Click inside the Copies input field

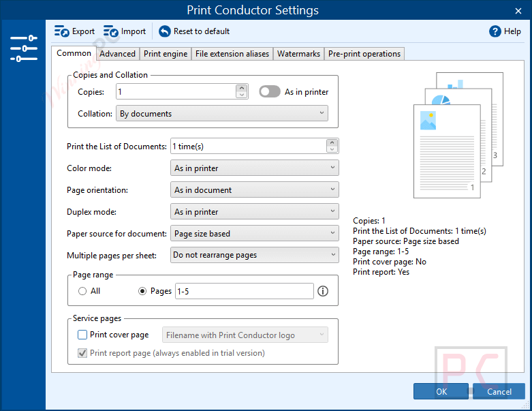[176, 91]
